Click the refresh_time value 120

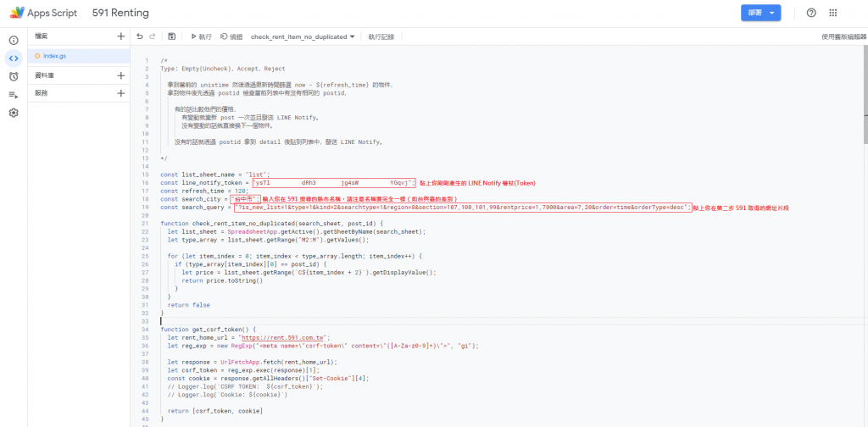(x=241, y=191)
